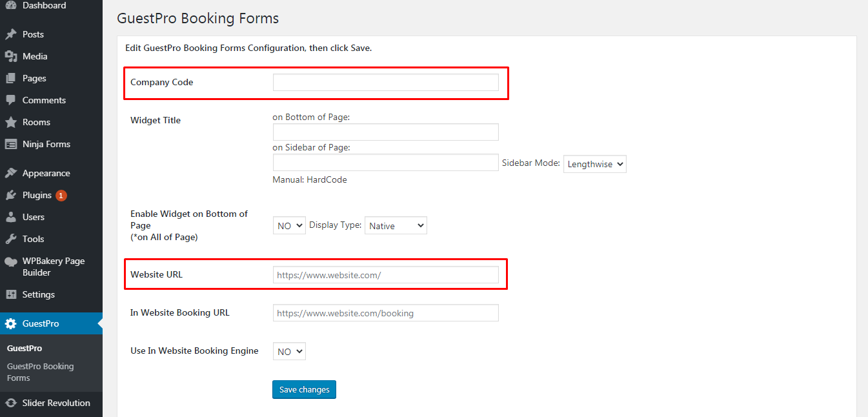Click the Save changes button
868x417 pixels.
click(304, 389)
